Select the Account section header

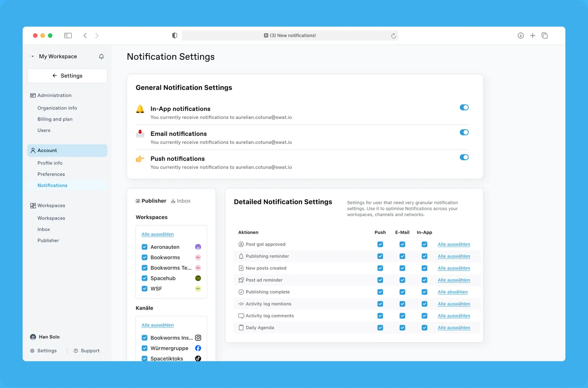point(67,150)
